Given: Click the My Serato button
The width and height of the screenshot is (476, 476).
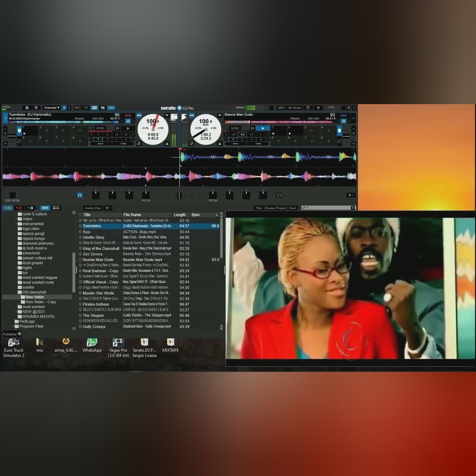Looking at the screenshot, I should pos(295,108).
